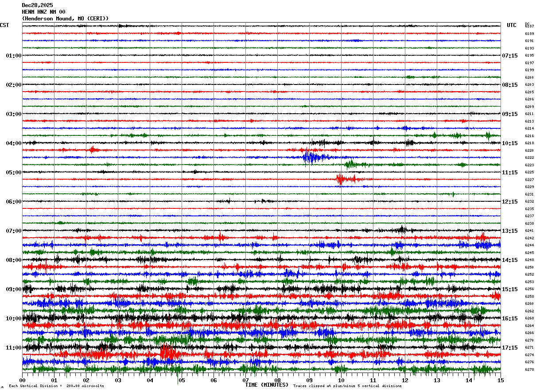Click the 07:15 UTC time label
Image resolution: width=536 pixels, height=392 pixels.
pyautogui.click(x=510, y=56)
